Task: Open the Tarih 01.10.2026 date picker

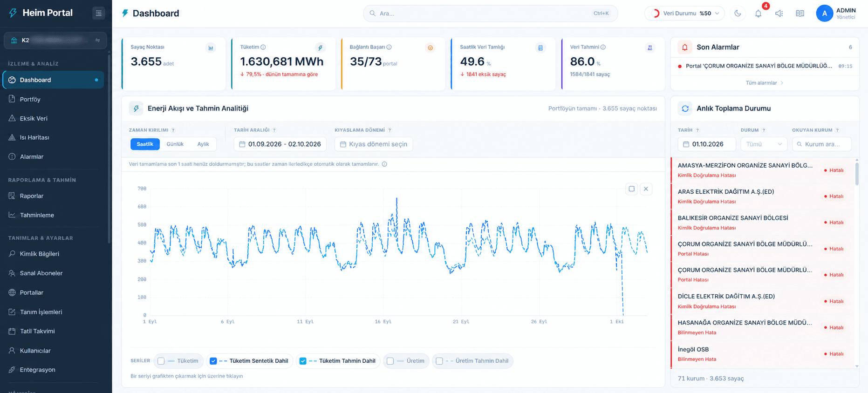Action: coord(707,144)
